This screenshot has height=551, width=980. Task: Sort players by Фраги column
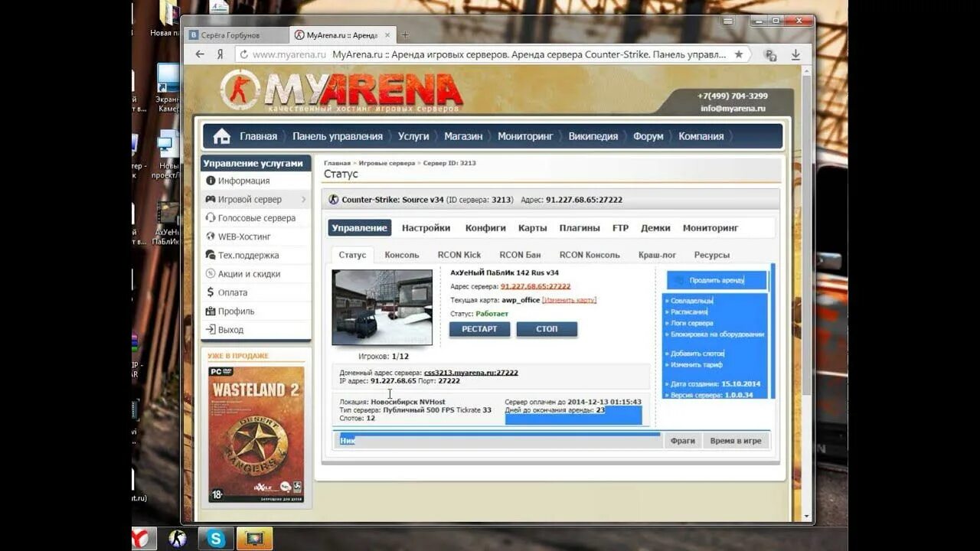pyautogui.click(x=682, y=441)
